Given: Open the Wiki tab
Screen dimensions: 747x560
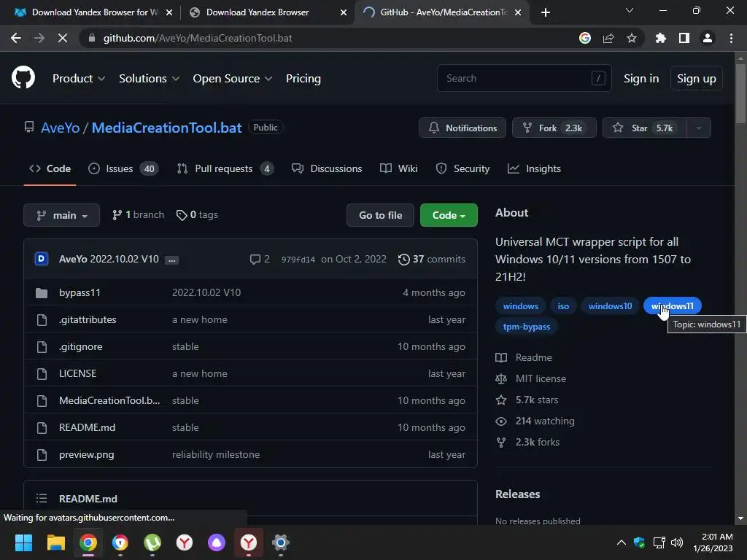Looking at the screenshot, I should [x=399, y=168].
